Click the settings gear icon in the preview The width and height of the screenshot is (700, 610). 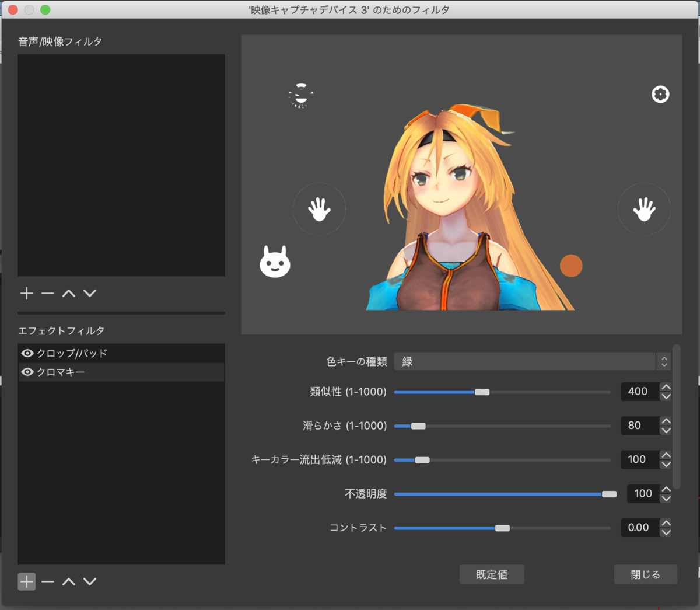(660, 94)
